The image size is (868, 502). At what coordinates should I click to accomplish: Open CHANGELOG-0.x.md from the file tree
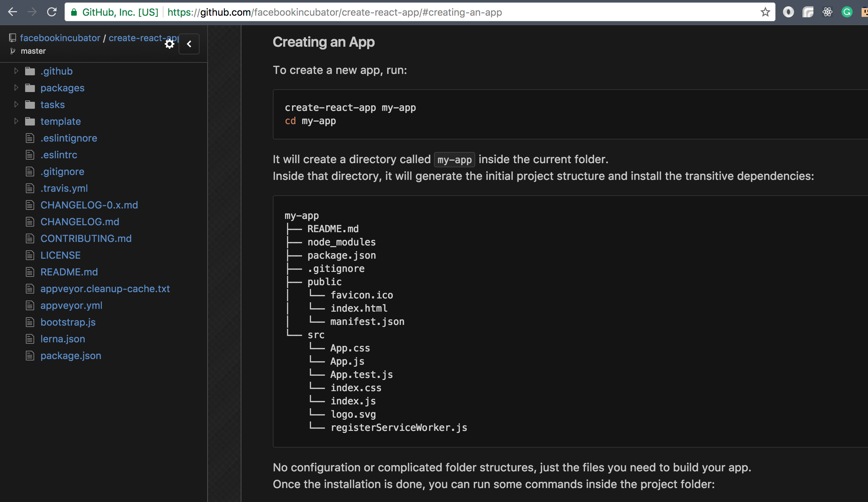(x=89, y=205)
